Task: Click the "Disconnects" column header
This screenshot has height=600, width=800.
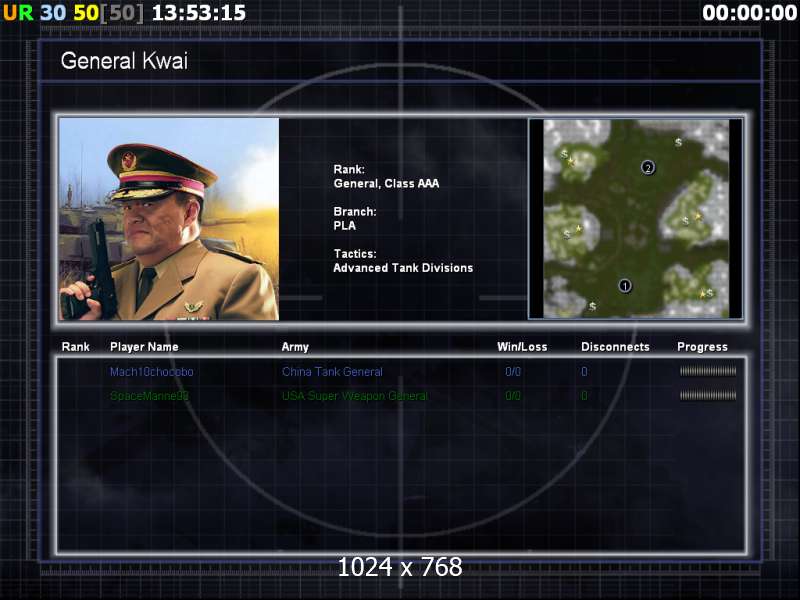Action: 615,347
